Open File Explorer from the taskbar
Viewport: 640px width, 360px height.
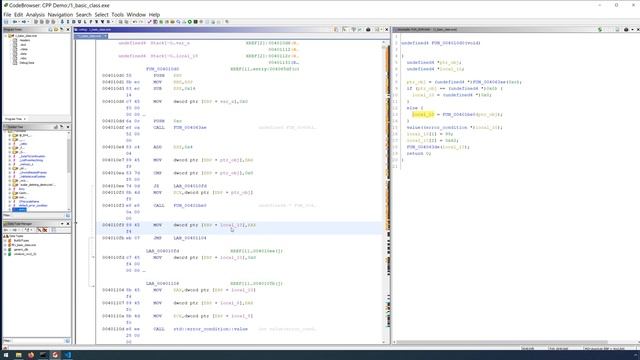point(18,355)
